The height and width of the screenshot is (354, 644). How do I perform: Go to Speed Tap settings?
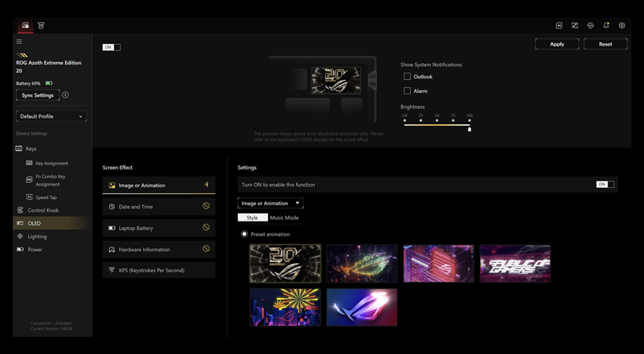point(46,197)
